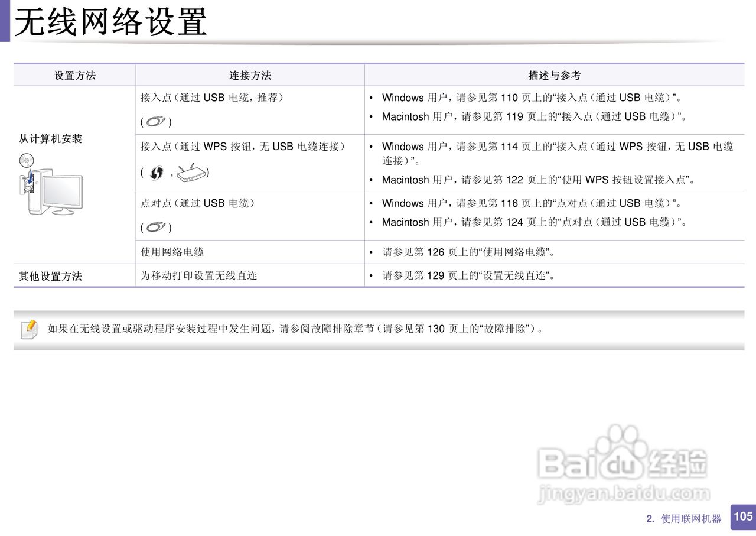Click the USB cable icon under 接入点(通过 USB 电缆,推荐)
This screenshot has height=536, width=756.
(157, 122)
